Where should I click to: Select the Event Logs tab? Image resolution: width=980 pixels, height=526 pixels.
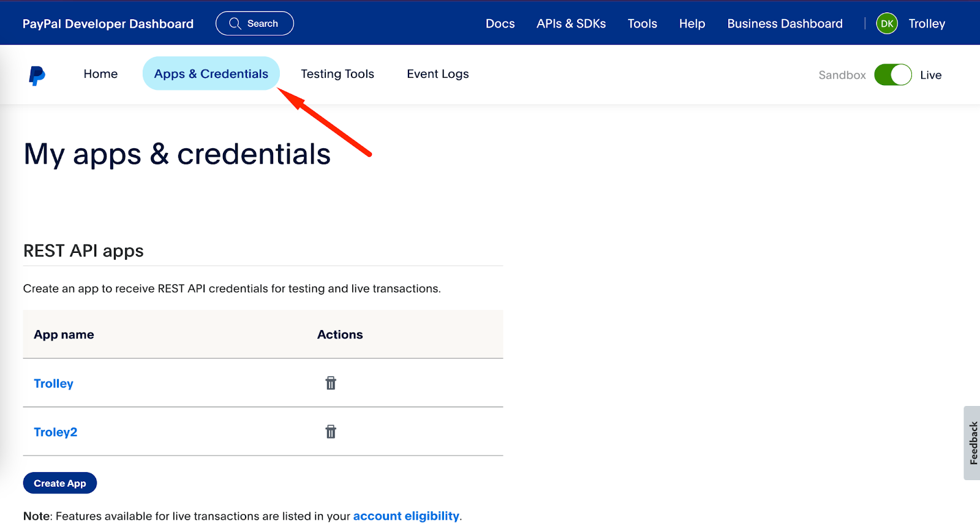pyautogui.click(x=437, y=74)
